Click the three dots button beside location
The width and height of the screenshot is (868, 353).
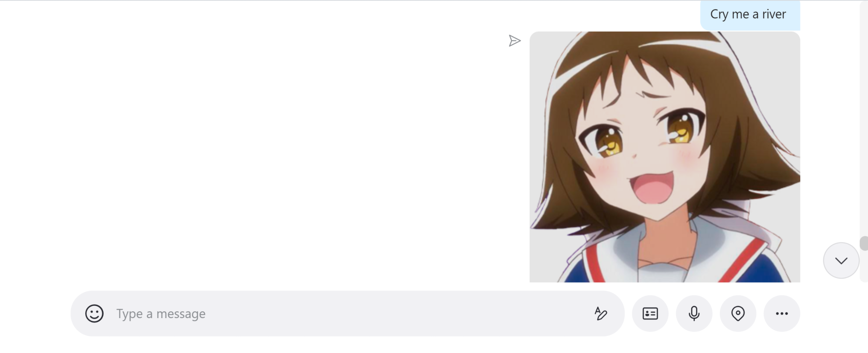[x=782, y=313]
